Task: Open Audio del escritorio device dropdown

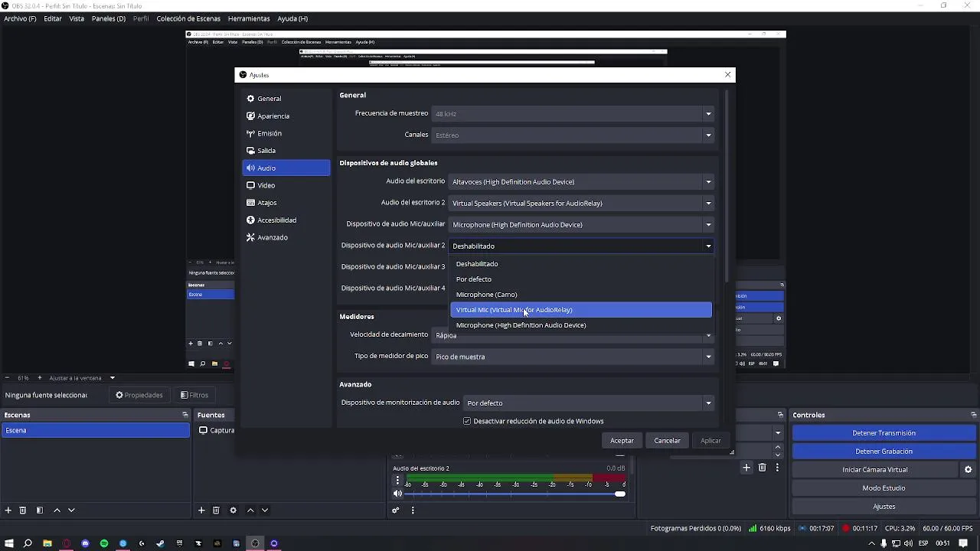Action: [x=581, y=182]
